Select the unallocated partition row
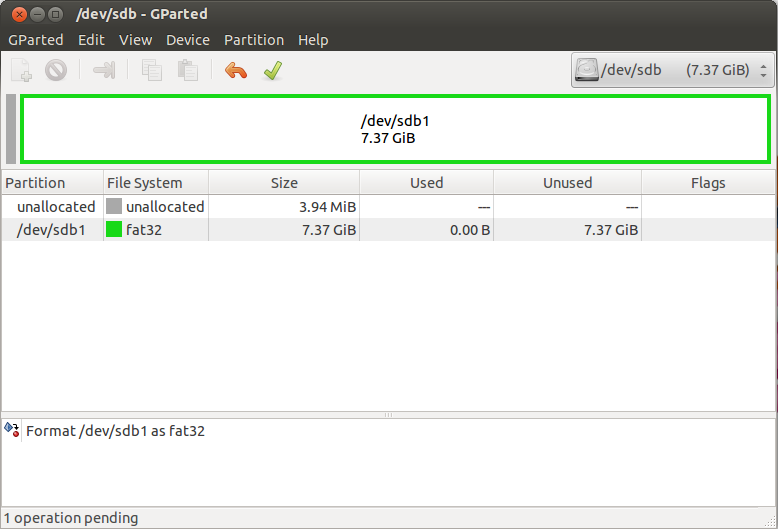 (x=389, y=206)
